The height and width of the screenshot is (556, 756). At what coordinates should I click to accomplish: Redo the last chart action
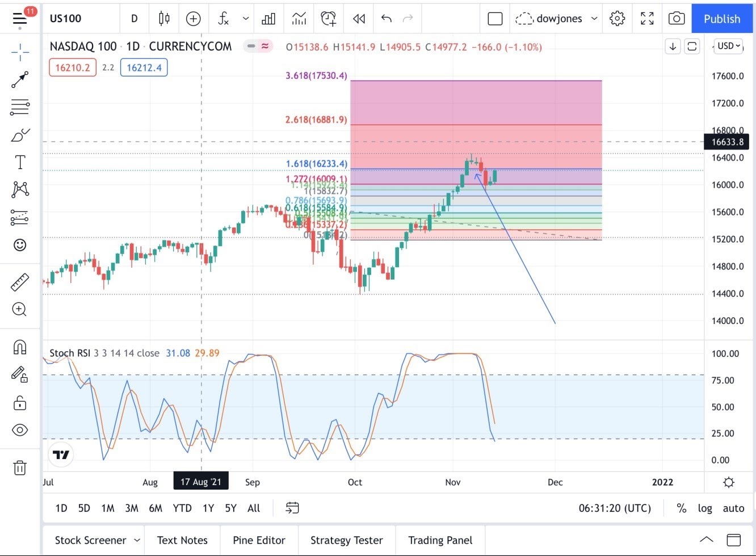tap(408, 19)
